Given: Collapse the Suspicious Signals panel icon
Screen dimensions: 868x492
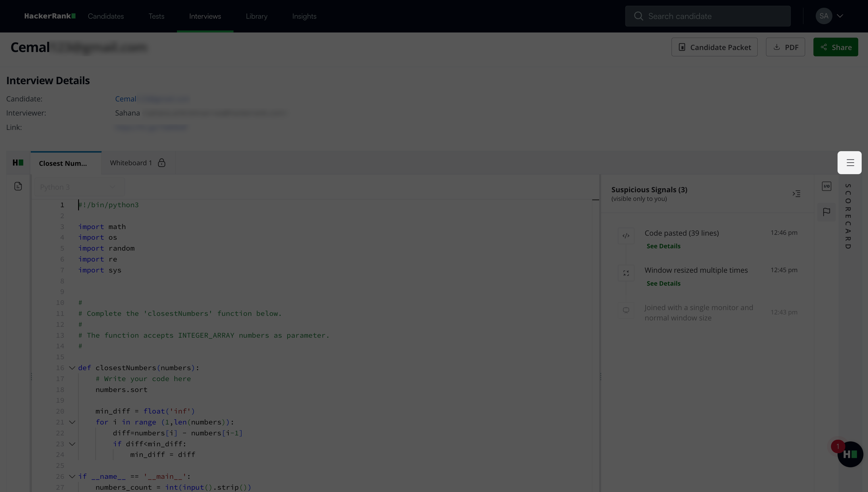Looking at the screenshot, I should [796, 194].
